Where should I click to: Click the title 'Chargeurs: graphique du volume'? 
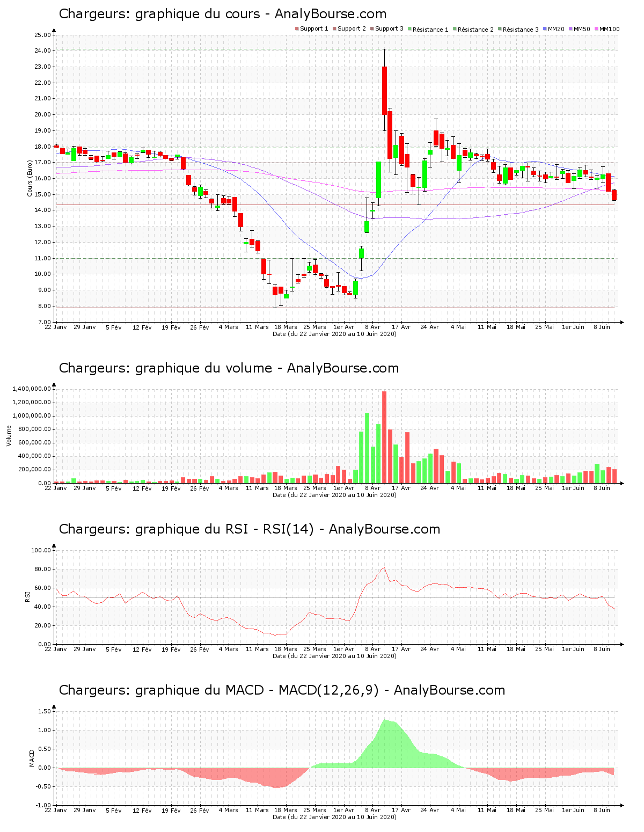click(229, 368)
